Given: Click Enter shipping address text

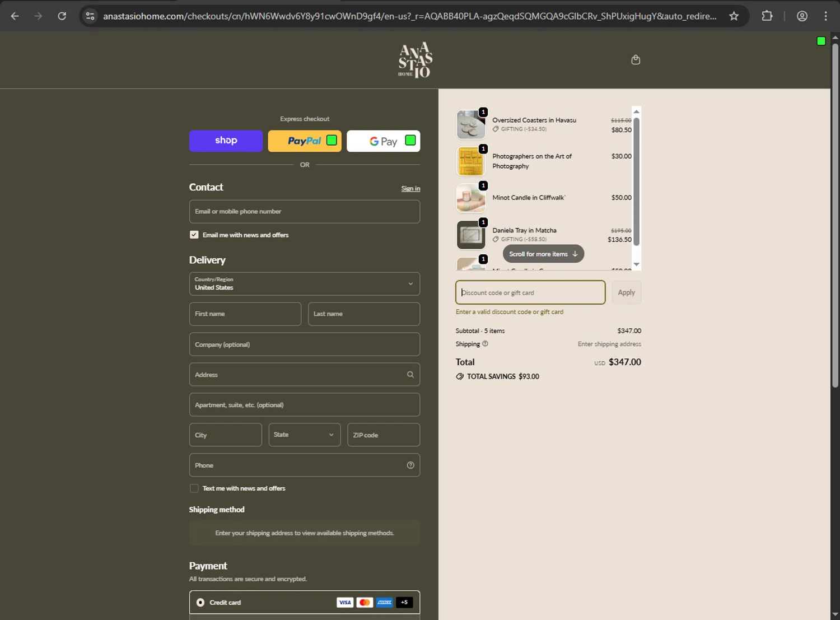Looking at the screenshot, I should coord(609,344).
